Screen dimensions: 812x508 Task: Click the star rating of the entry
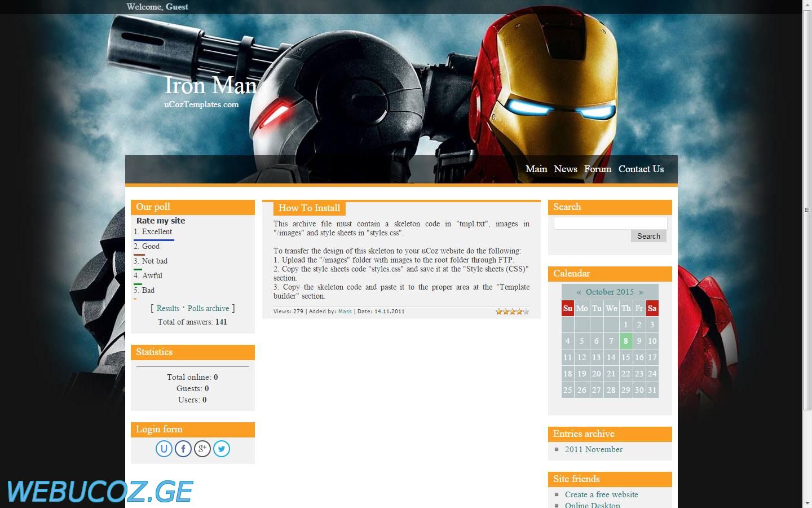(513, 312)
